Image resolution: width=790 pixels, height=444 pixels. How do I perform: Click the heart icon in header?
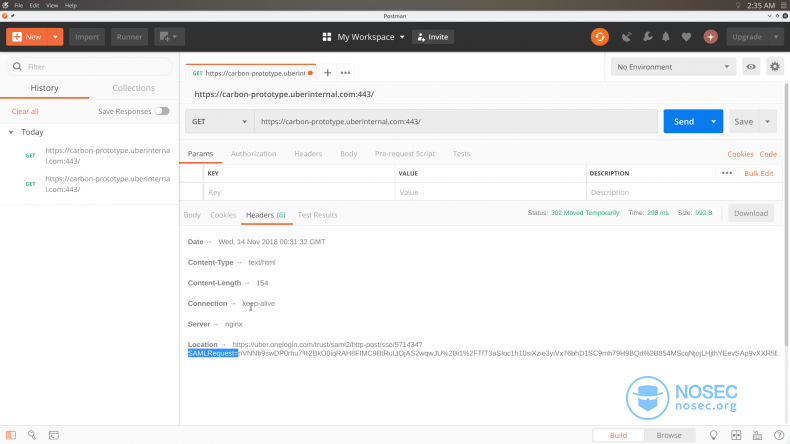tap(686, 37)
